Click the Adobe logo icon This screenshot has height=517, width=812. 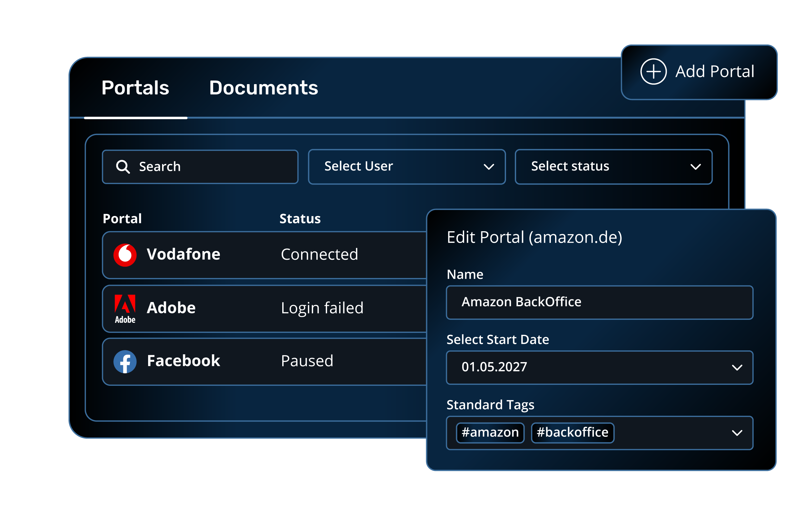[125, 309]
